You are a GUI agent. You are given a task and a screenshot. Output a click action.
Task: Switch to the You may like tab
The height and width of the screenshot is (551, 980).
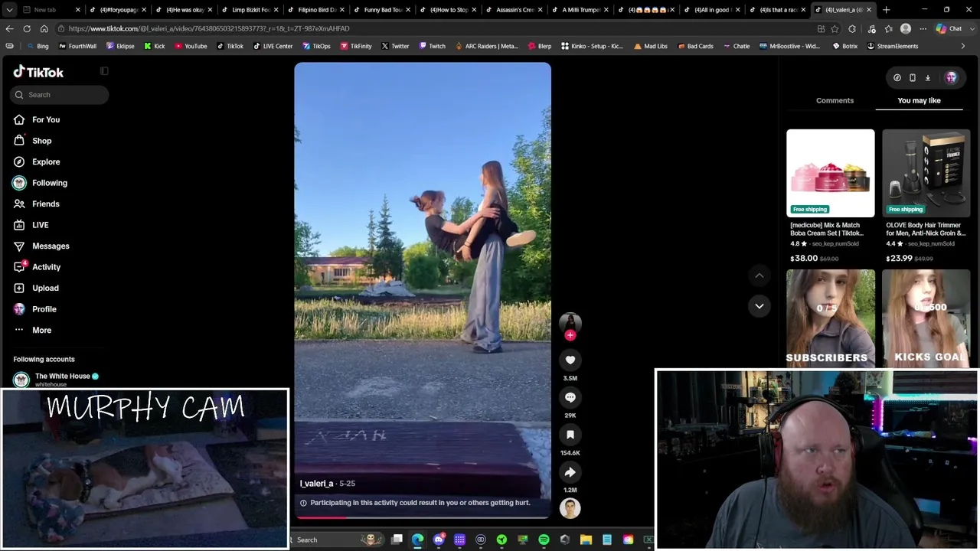coord(919,100)
